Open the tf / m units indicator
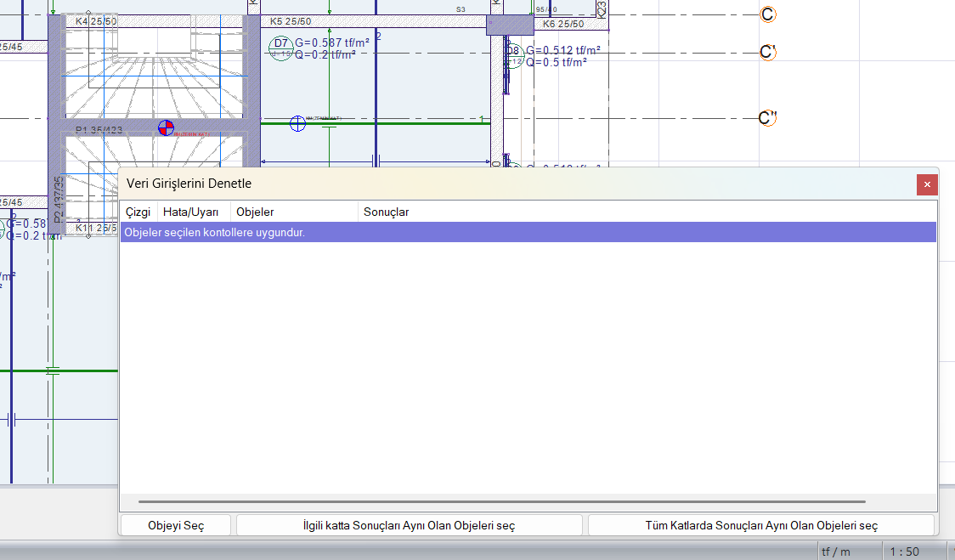Viewport: 955px width, 560px height. point(835,552)
